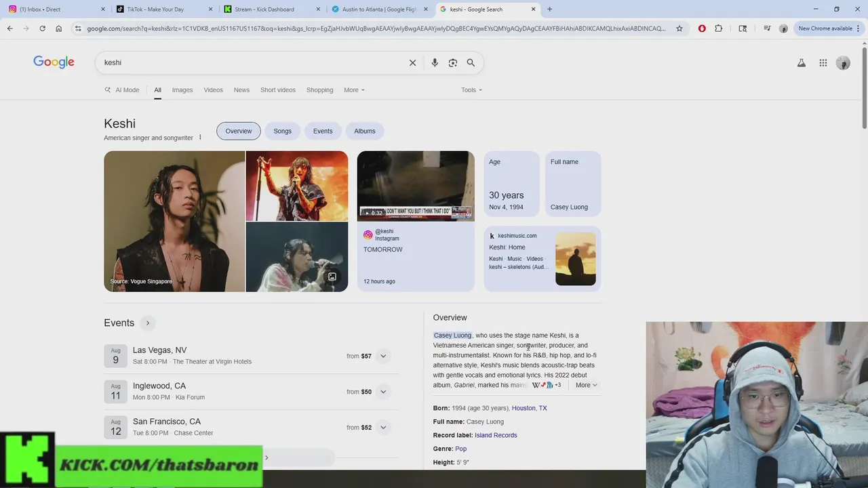Screen dimensions: 868x488
Task: Click the magnifier search button
Action: [x=471, y=62]
